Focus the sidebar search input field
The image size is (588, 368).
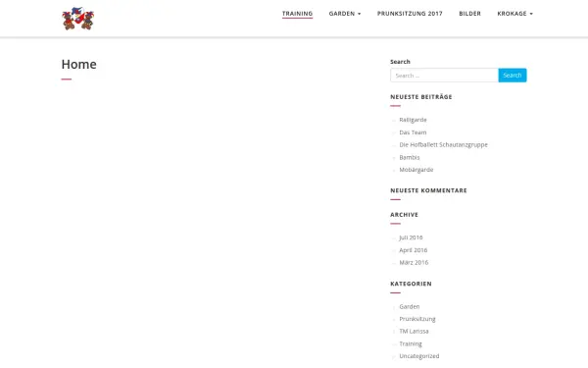click(444, 76)
